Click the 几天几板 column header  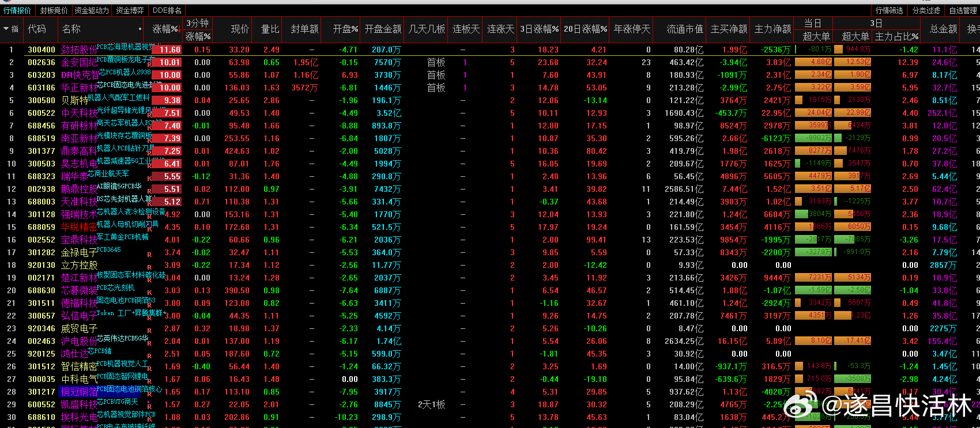coord(427,29)
